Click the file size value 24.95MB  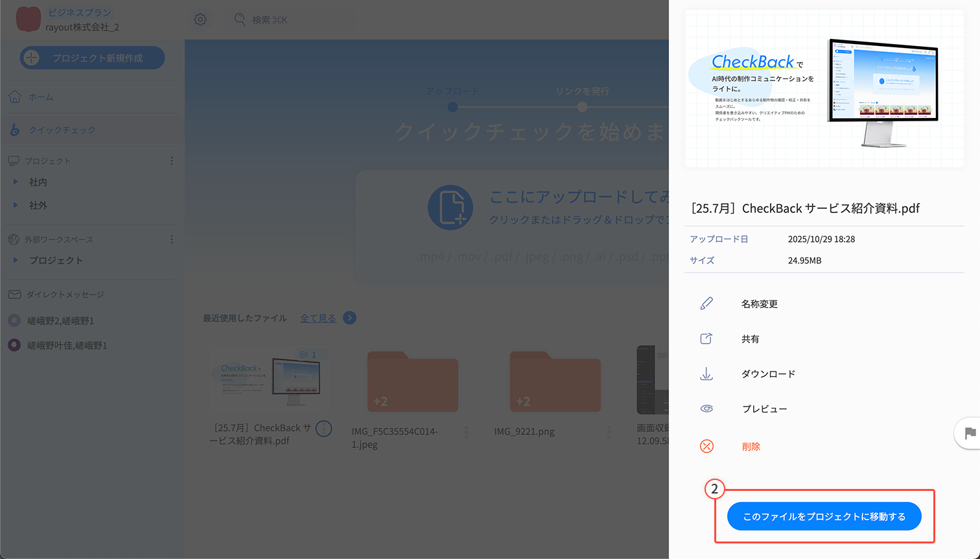pos(804,261)
